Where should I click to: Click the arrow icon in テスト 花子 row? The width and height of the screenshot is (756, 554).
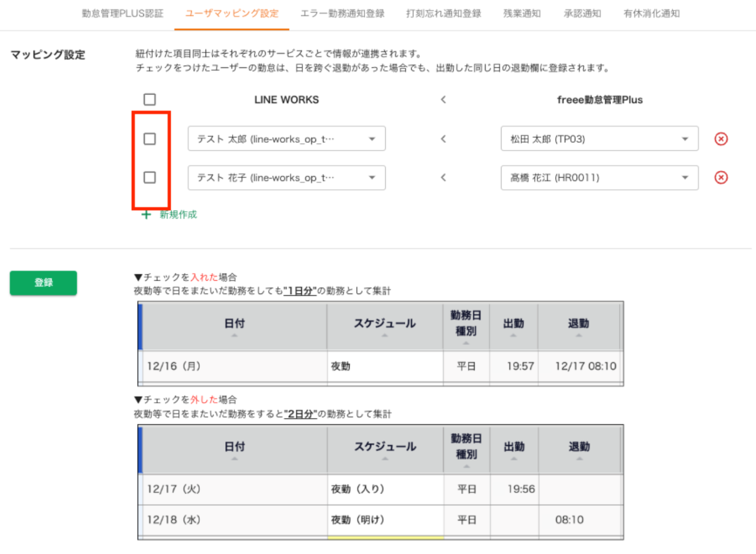pos(443,177)
